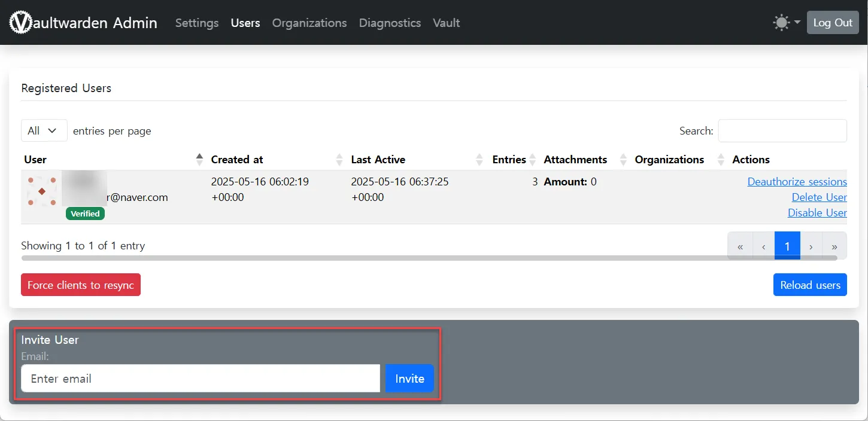Click the Invite User heading
The width and height of the screenshot is (868, 421).
[x=50, y=340]
